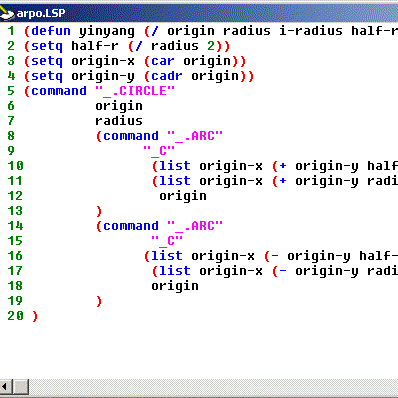Click half-r variable on line 2
The height and width of the screenshot is (398, 398).
95,46
